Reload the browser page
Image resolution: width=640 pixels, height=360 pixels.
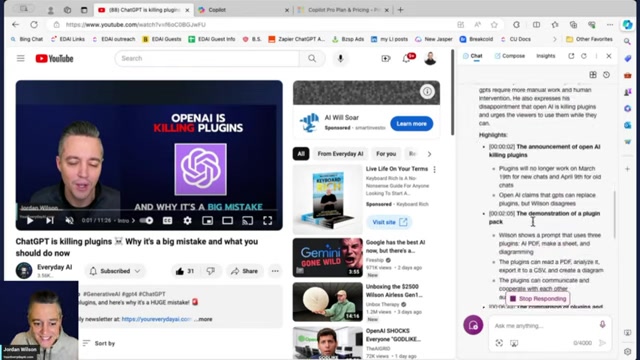[x=34, y=24]
